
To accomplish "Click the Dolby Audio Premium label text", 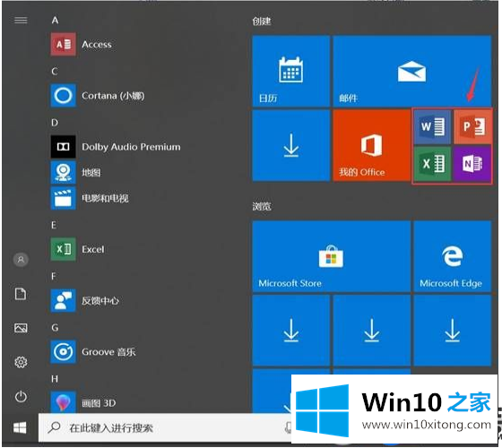I will pos(131,147).
